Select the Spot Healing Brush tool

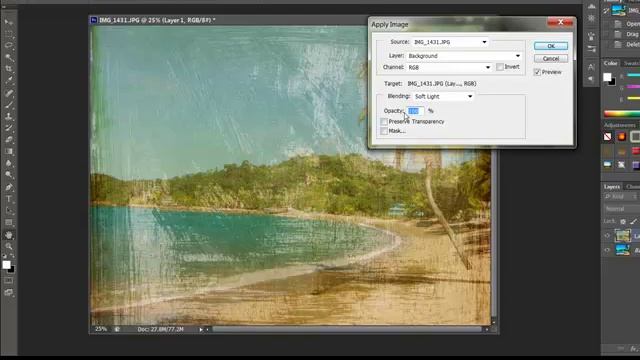[x=9, y=93]
